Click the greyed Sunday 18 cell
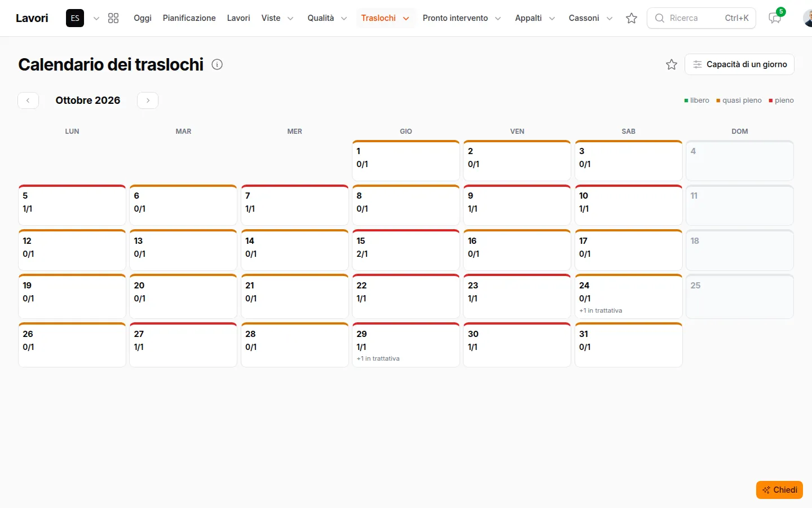 coord(740,250)
